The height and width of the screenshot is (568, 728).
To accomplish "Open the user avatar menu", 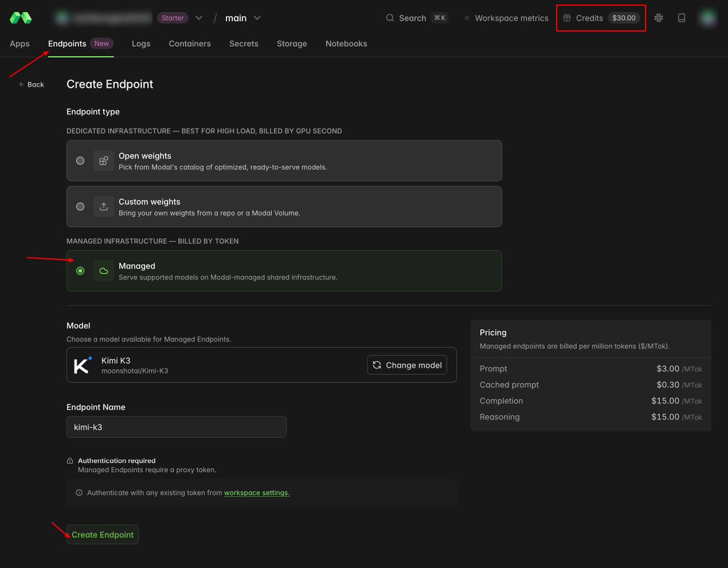I will point(708,18).
